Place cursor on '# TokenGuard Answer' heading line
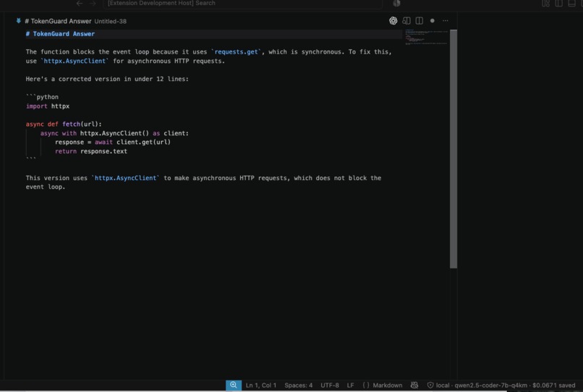 tap(60, 34)
